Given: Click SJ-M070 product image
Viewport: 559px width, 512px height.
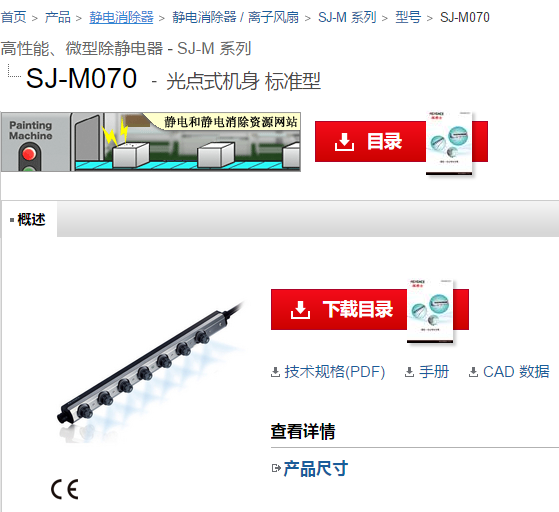Looking at the screenshot, I should [150, 371].
